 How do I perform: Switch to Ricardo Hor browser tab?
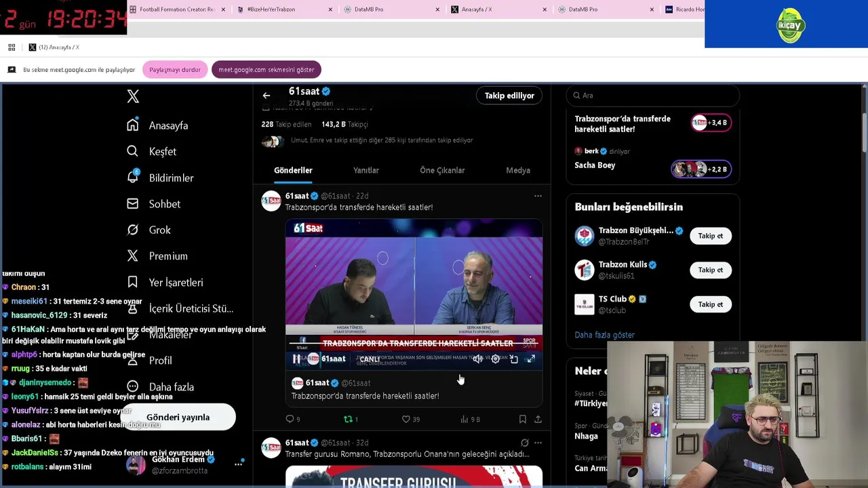click(684, 9)
